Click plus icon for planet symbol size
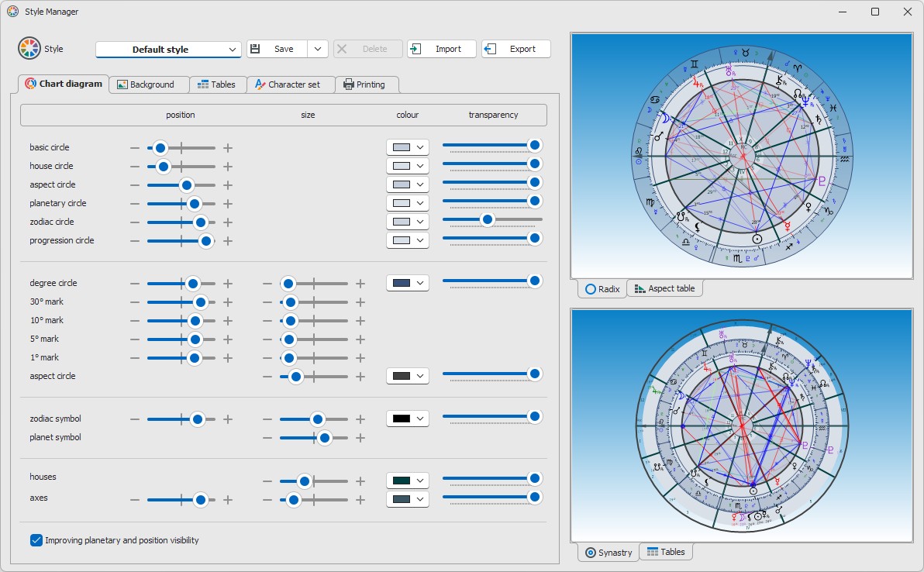 click(x=360, y=438)
